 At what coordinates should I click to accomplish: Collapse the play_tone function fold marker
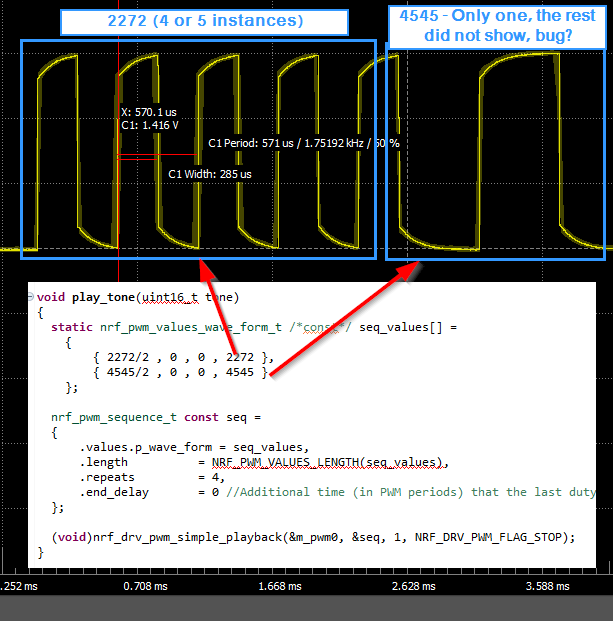click(30, 296)
